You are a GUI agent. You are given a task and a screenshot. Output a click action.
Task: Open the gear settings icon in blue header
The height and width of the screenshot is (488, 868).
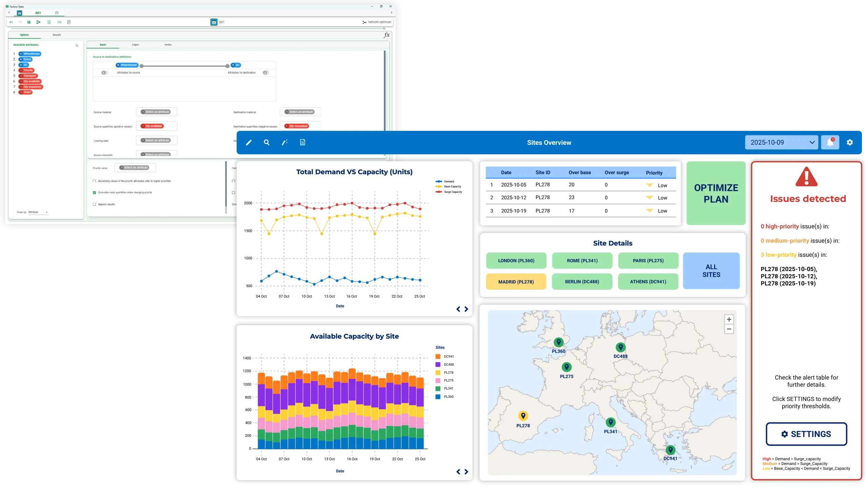click(x=850, y=142)
